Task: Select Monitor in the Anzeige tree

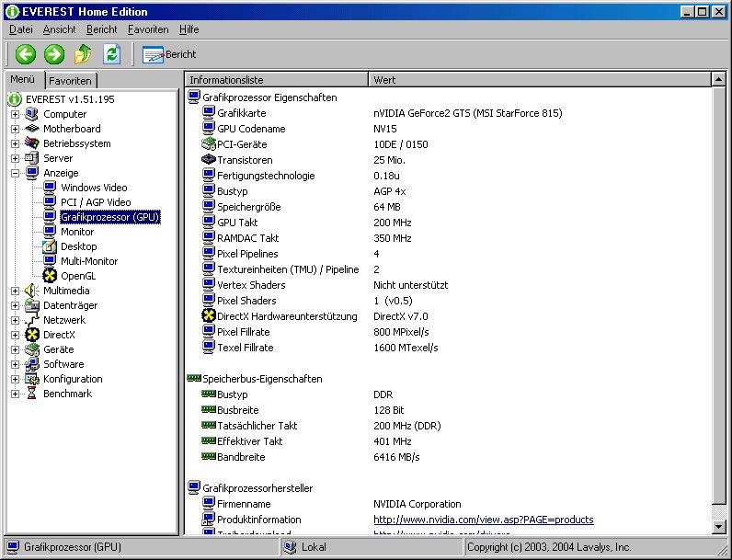Action: click(77, 232)
